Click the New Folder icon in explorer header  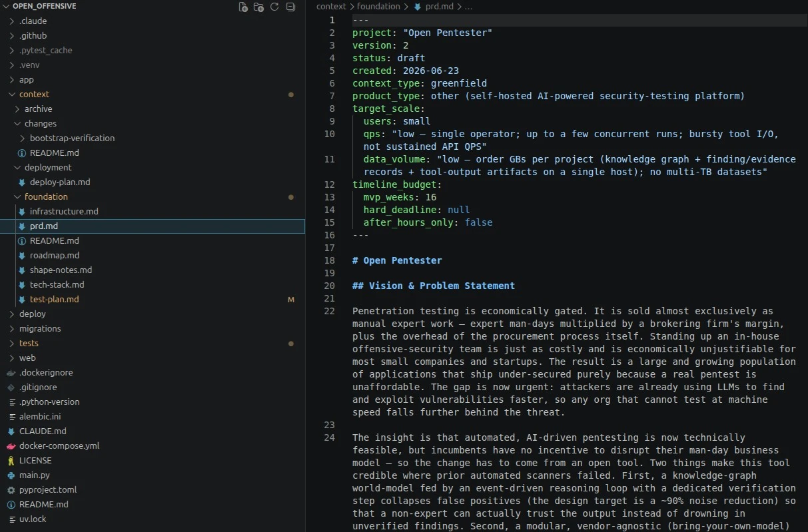click(258, 7)
